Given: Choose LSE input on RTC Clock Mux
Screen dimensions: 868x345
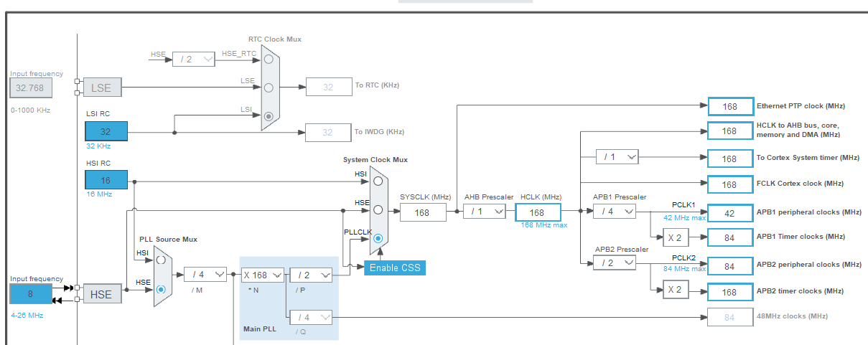Looking at the screenshot, I should click(269, 88).
